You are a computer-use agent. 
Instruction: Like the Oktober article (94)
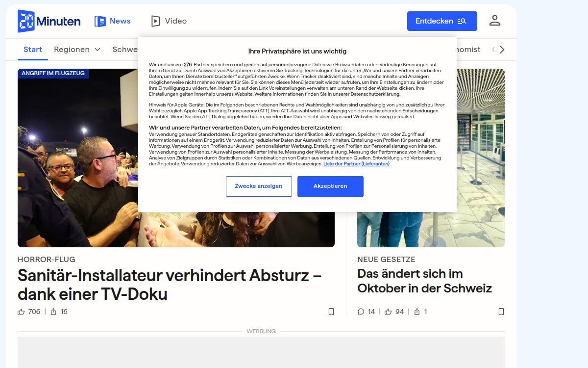tap(394, 312)
